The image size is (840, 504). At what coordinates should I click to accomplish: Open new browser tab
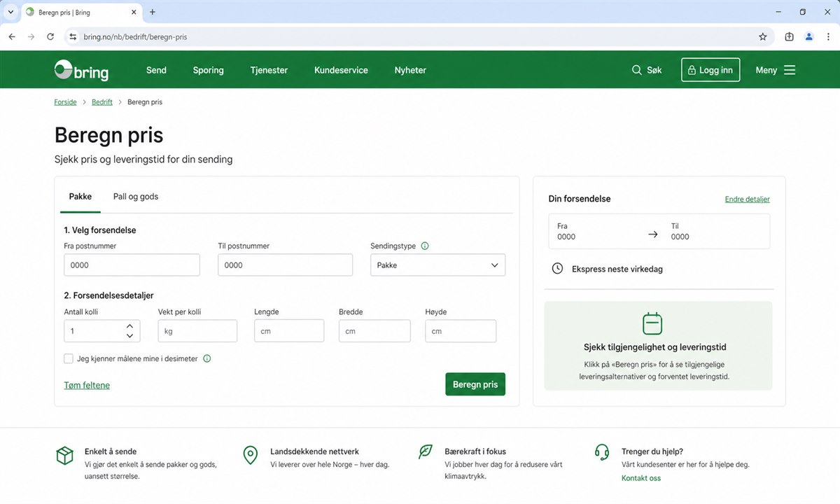coord(153,12)
